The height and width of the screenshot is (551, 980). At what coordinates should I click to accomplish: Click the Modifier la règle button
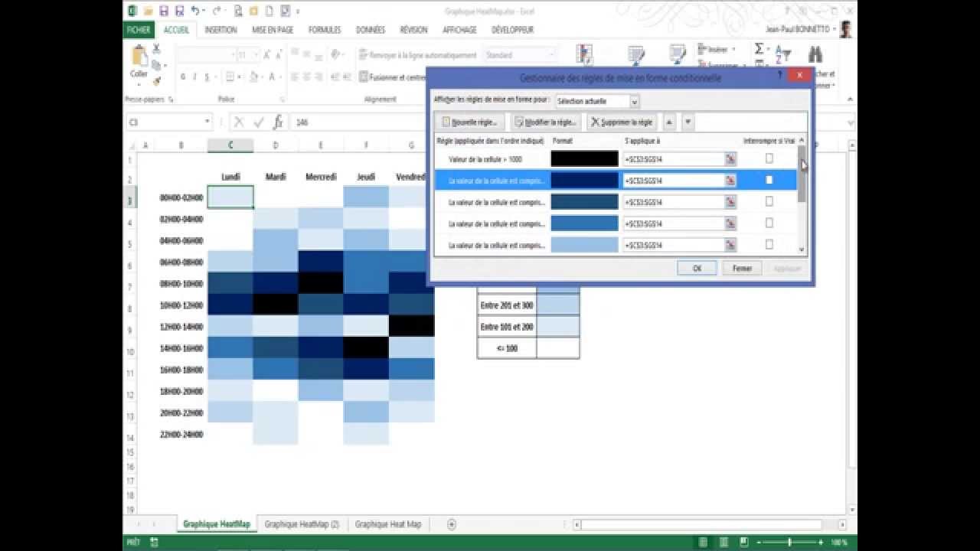(x=545, y=122)
